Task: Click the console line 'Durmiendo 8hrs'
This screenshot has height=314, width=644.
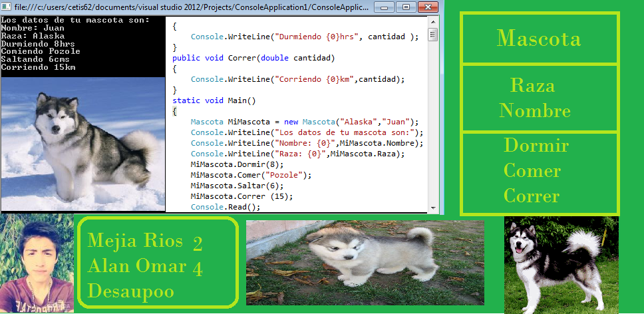Action: click(38, 43)
